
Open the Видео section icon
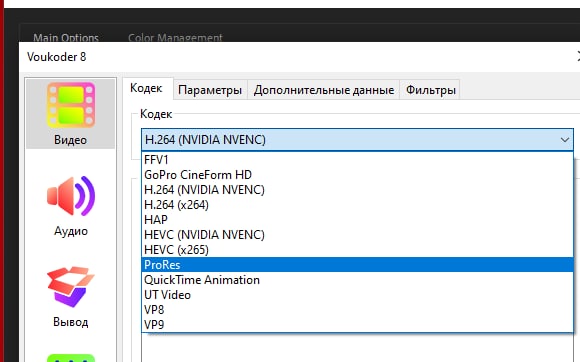coord(71,114)
